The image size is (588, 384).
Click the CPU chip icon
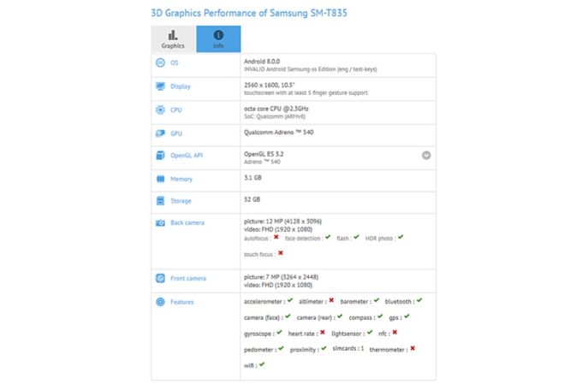pos(160,109)
